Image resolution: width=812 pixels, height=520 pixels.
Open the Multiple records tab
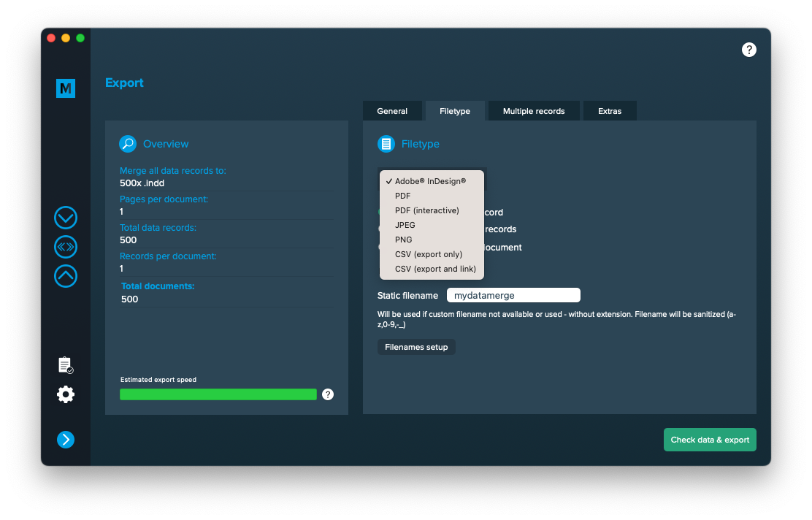tap(534, 111)
